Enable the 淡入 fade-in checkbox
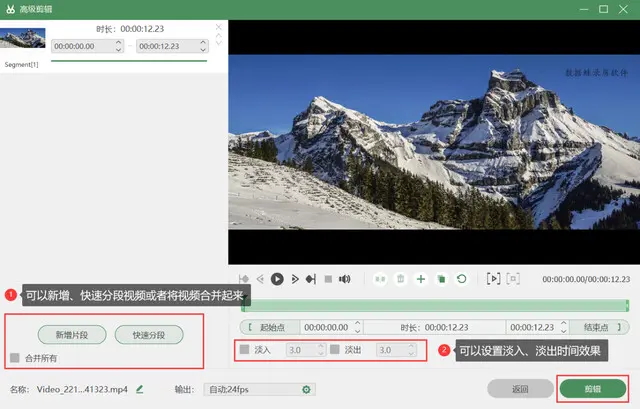Viewport: 640px width, 409px height. point(244,350)
